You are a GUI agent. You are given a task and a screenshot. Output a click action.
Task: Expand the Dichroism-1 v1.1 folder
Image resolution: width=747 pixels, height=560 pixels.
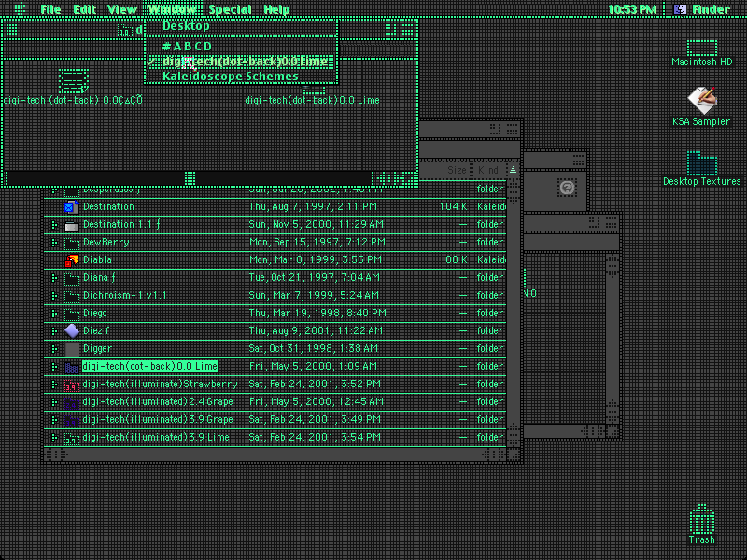coord(54,296)
